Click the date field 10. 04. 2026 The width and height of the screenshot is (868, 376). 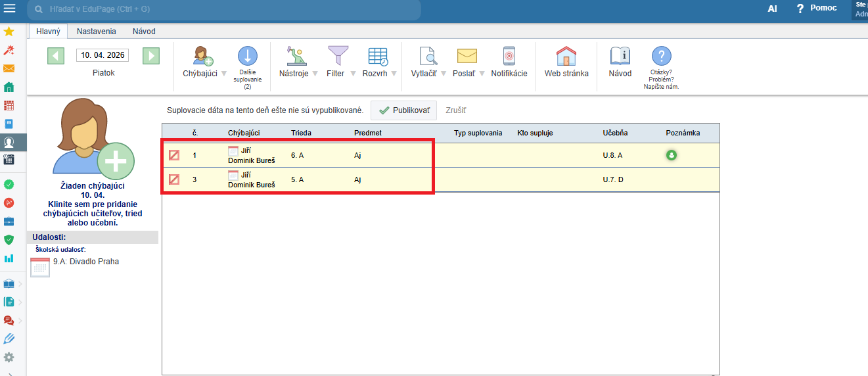pyautogui.click(x=103, y=56)
